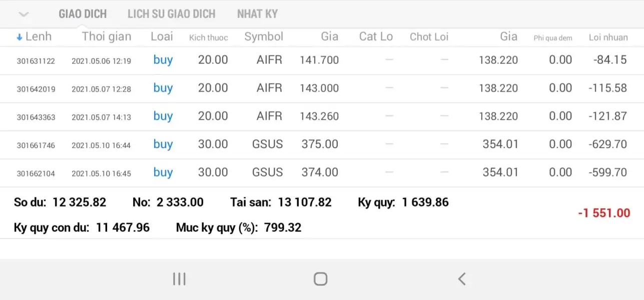Open the NHAT KY tab
644x300 pixels.
tap(257, 14)
